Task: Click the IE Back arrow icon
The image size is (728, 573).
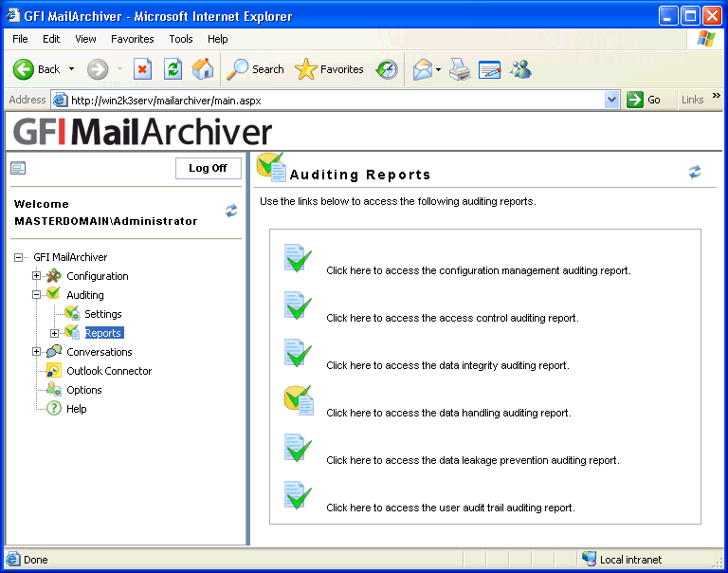Action: pyautogui.click(x=23, y=69)
